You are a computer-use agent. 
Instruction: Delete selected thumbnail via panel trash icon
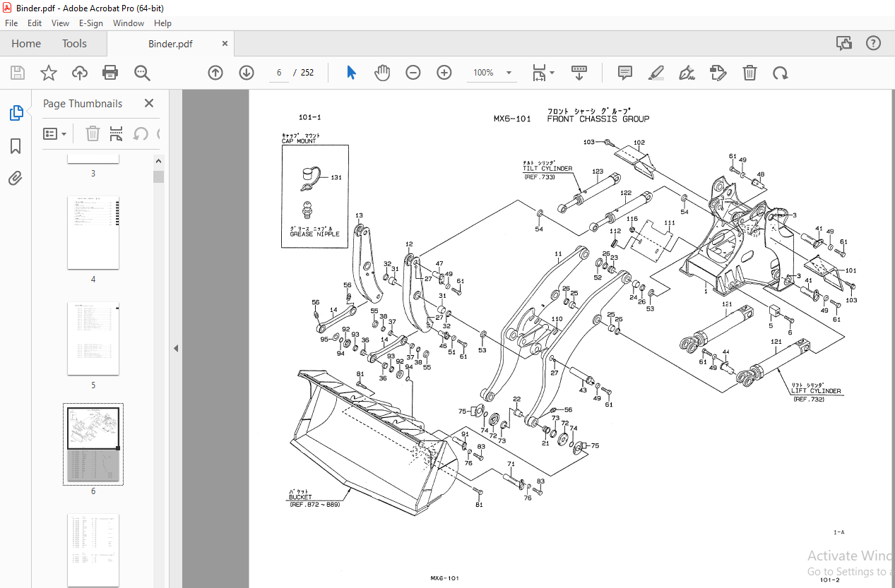coord(93,133)
